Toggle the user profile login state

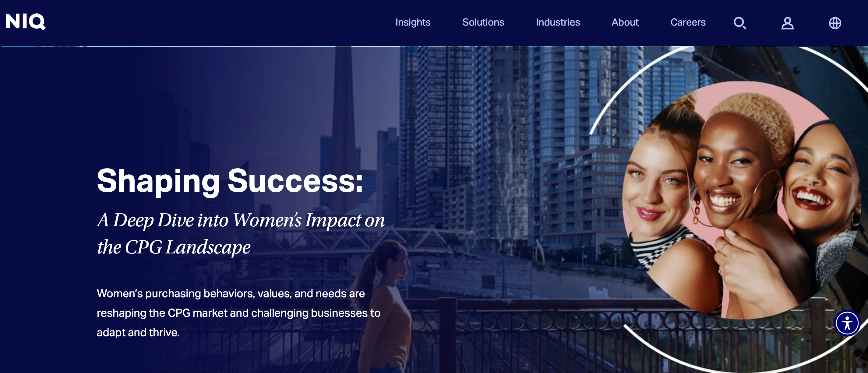(787, 22)
